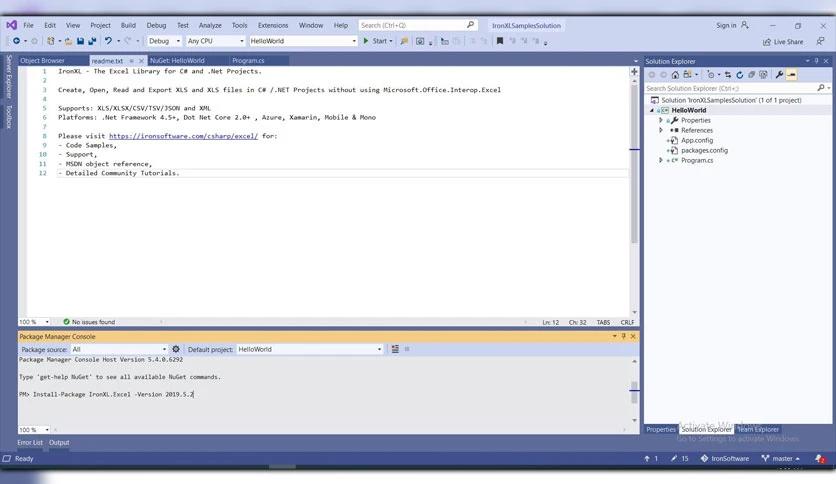Toggle Preview Selected Items in Solution Explorer

coord(791,75)
